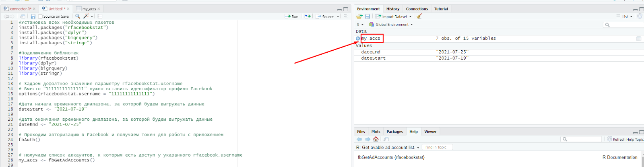This screenshot has width=644, height=167.
Task: Re-run the previous code region
Action: (308, 16)
